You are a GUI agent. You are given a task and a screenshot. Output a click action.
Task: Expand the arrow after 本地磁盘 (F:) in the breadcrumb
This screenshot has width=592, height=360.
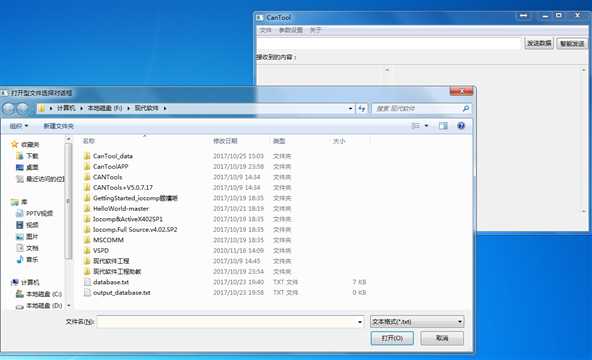[x=128, y=108]
